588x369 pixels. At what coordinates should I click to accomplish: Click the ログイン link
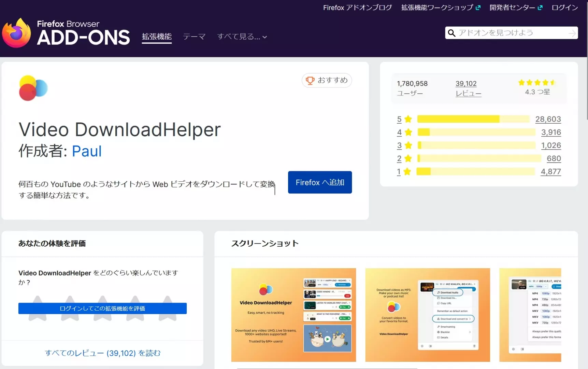click(565, 8)
